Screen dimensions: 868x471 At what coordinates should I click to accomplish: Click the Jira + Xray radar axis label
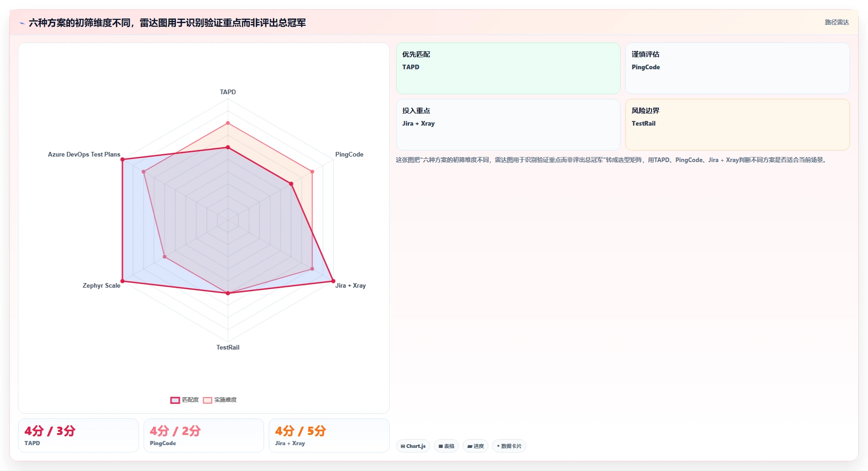(350, 285)
